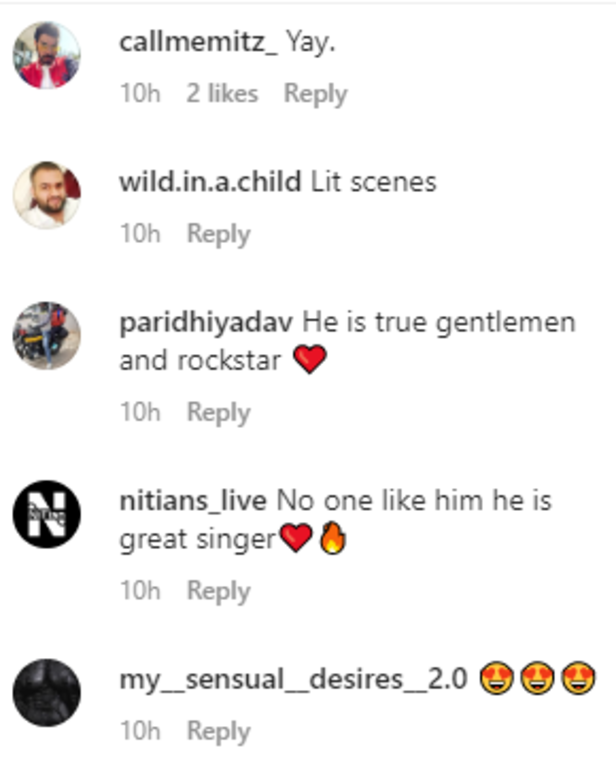Click the nitians_live N logo avatar

47,514
